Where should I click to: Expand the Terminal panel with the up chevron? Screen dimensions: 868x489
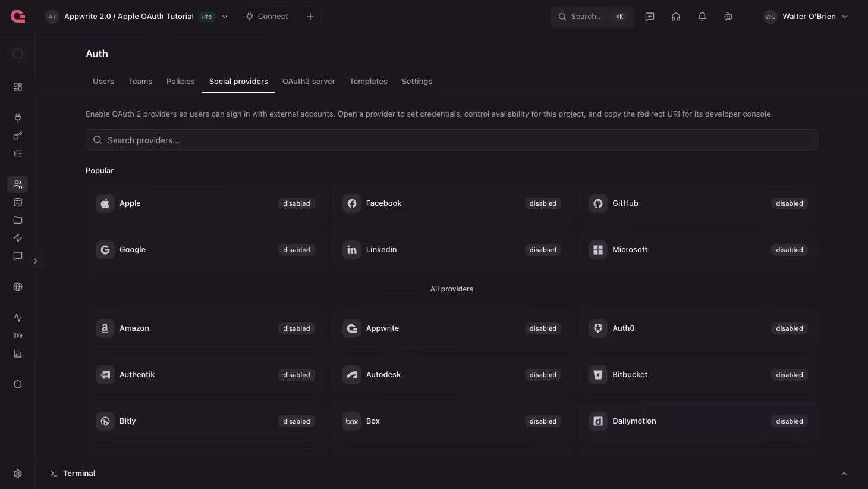(x=844, y=474)
